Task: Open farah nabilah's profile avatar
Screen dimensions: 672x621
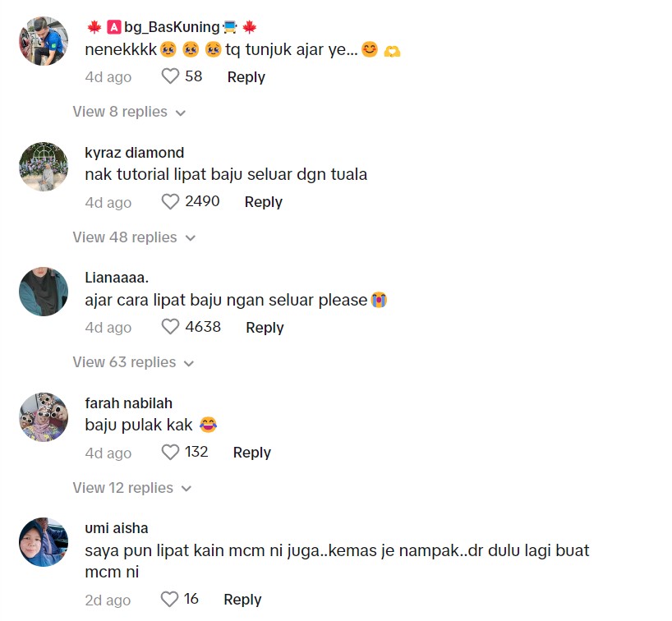Action: [44, 417]
